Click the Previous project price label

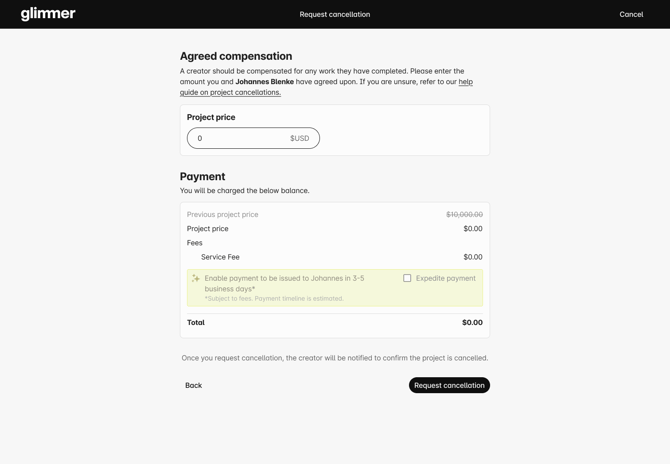222,214
